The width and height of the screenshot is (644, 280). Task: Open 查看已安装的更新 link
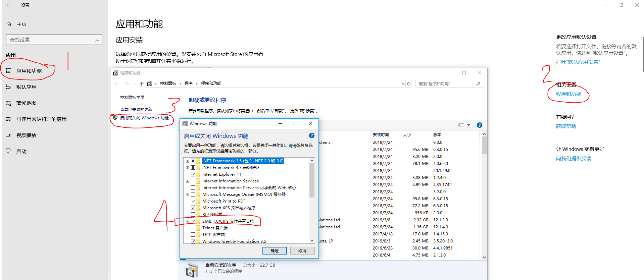point(136,110)
